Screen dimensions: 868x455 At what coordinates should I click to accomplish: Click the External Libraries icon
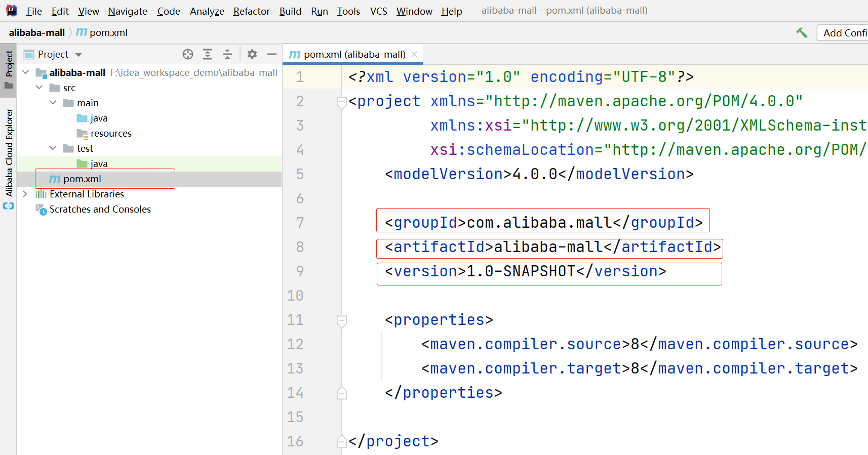coord(41,194)
